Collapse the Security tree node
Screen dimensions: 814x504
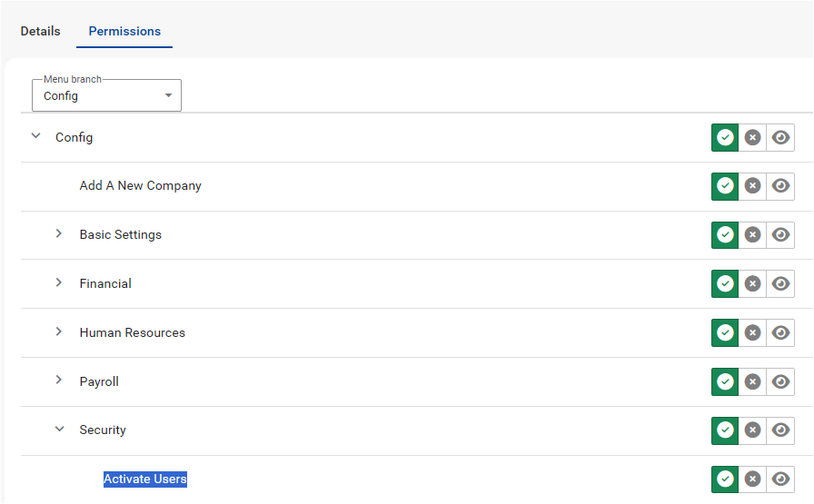pyautogui.click(x=60, y=430)
